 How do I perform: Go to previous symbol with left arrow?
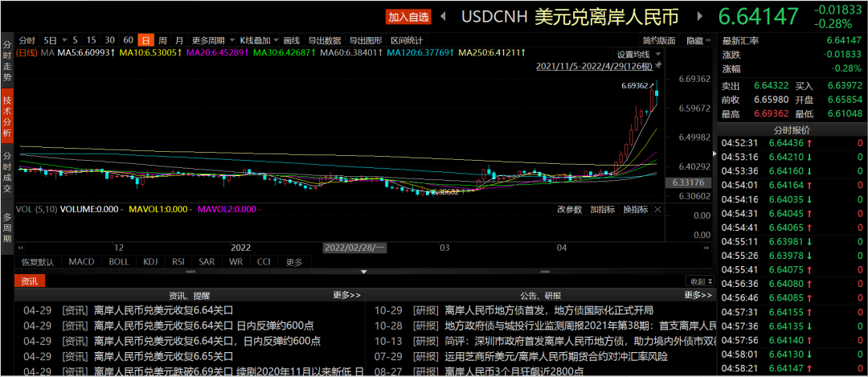pos(442,16)
